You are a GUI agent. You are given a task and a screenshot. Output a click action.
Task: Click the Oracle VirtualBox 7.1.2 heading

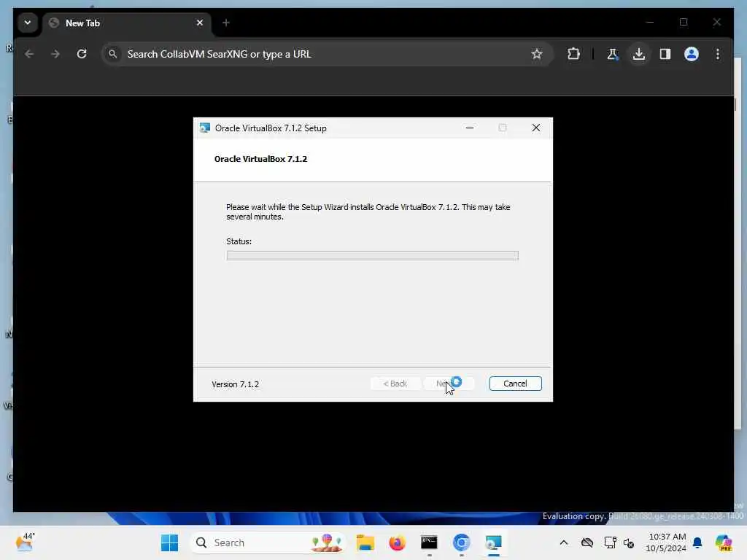[260, 159]
